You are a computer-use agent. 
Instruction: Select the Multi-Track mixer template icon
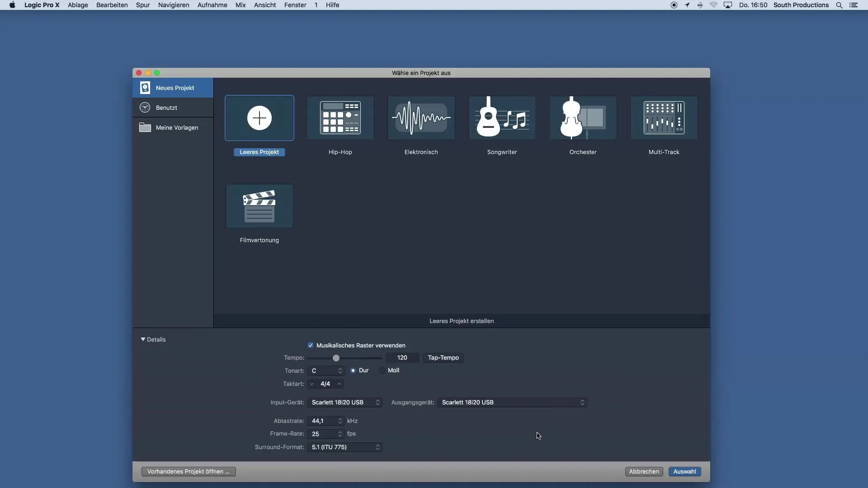664,118
